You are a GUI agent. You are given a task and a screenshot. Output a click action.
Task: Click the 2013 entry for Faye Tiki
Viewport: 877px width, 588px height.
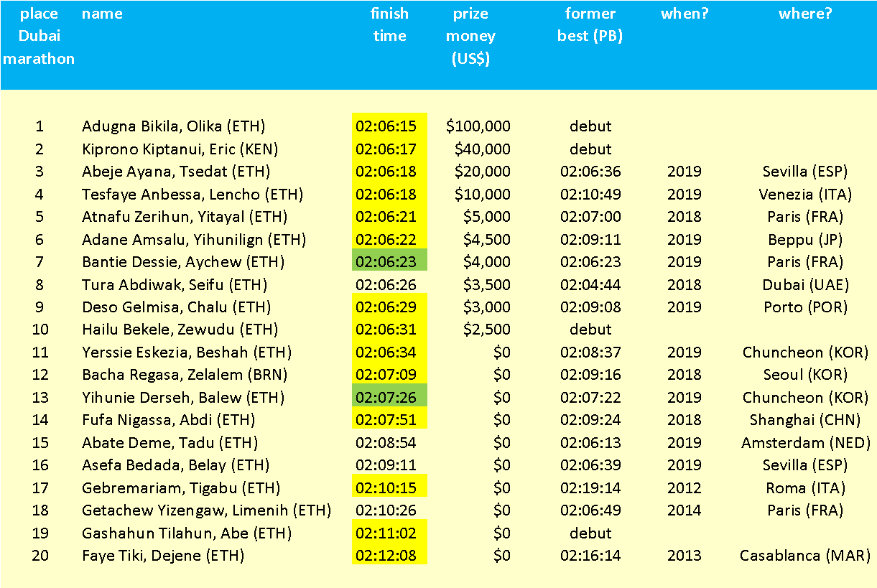pyautogui.click(x=685, y=556)
